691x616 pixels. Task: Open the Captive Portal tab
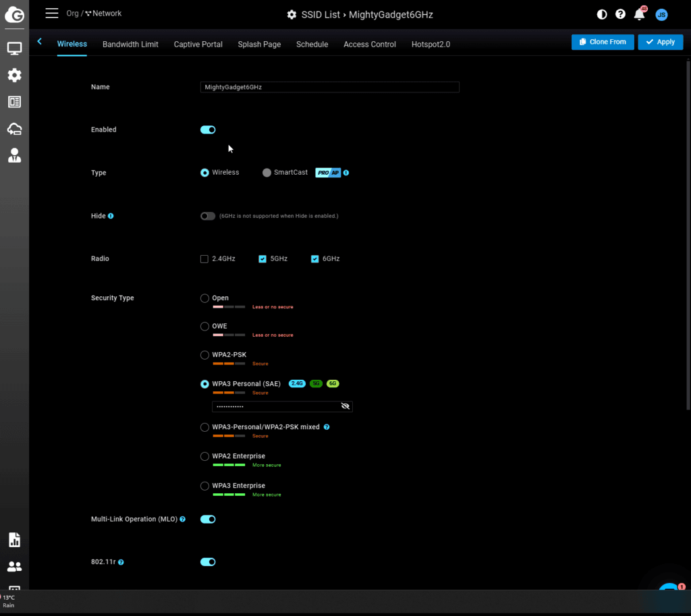coord(198,45)
